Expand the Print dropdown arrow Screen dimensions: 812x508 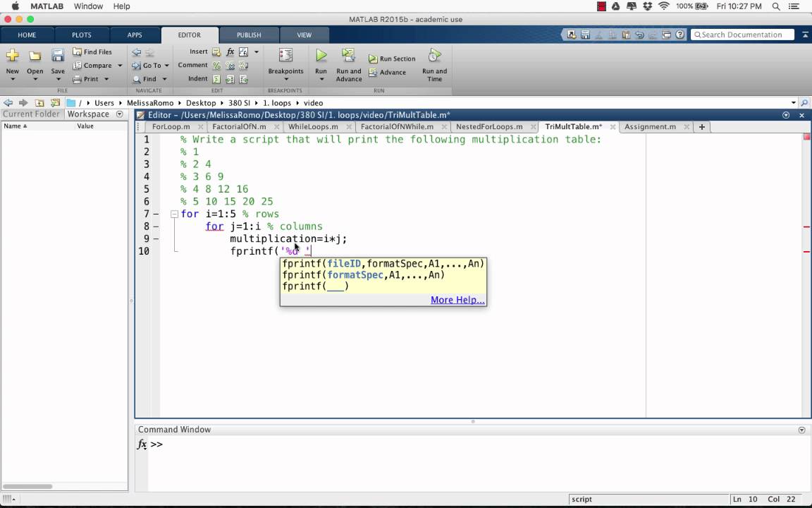(x=106, y=79)
